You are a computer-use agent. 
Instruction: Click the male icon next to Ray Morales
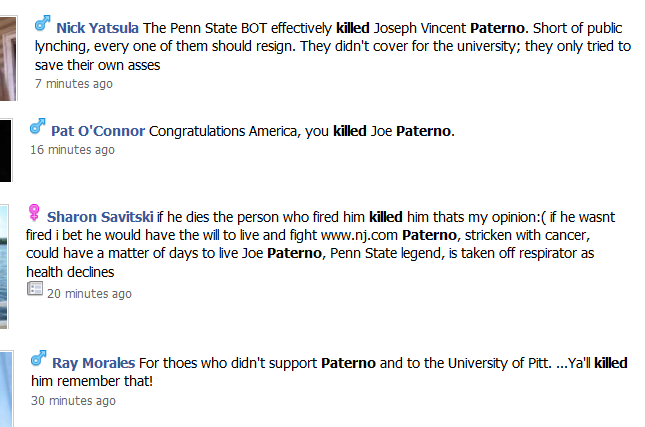pyautogui.click(x=39, y=357)
